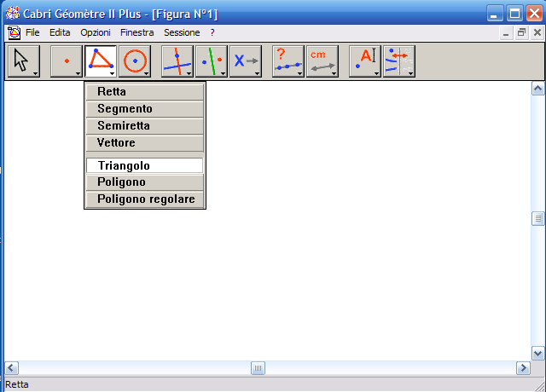The image size is (546, 392).
Task: Click horizontal scrollbar left arrow
Action: [x=12, y=368]
